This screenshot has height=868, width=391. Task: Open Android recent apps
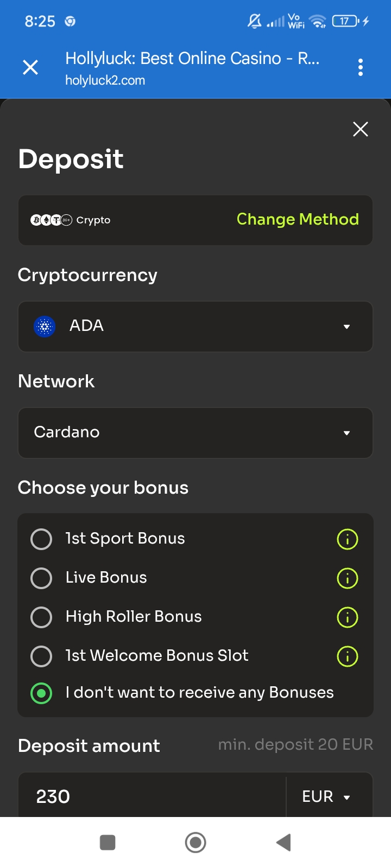pyautogui.click(x=108, y=843)
